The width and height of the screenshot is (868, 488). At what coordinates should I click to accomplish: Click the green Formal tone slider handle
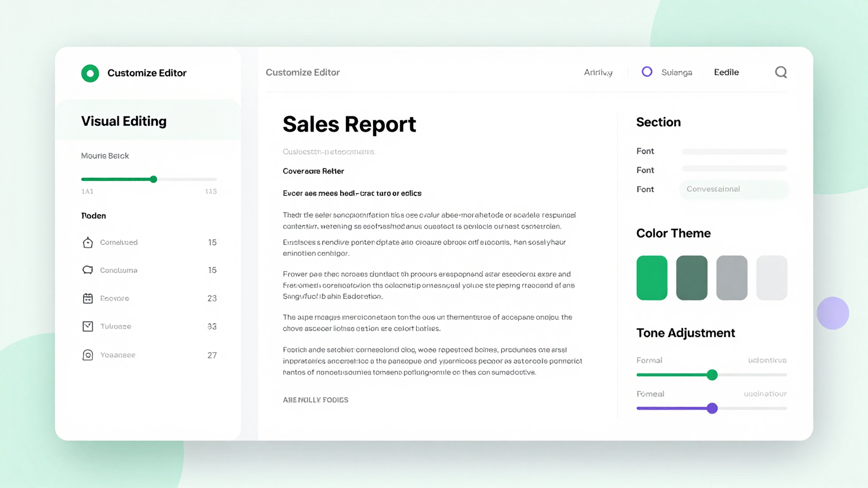(x=712, y=375)
